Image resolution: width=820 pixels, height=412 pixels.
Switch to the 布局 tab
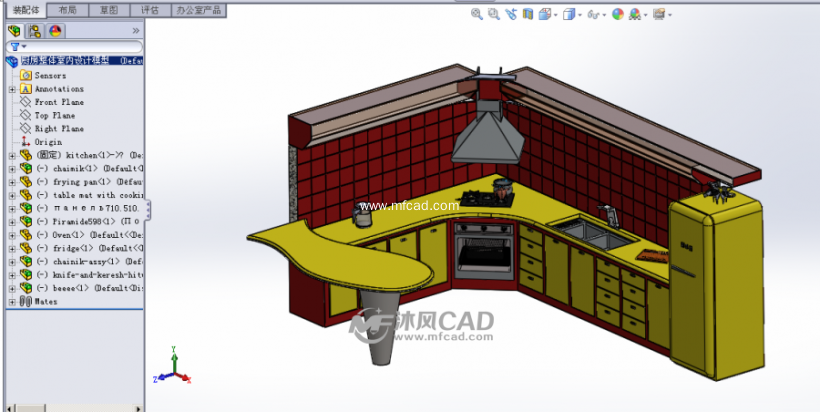pos(67,10)
